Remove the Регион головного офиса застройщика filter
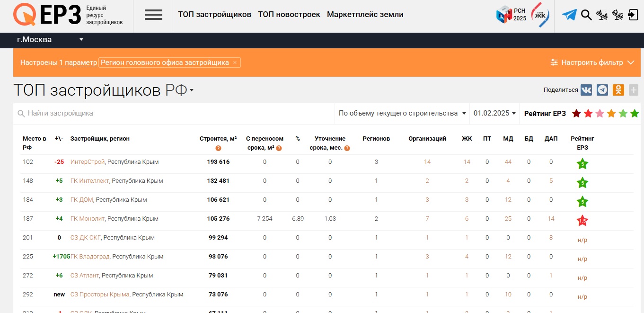Screen dimensions: 644x313 (x=235, y=63)
